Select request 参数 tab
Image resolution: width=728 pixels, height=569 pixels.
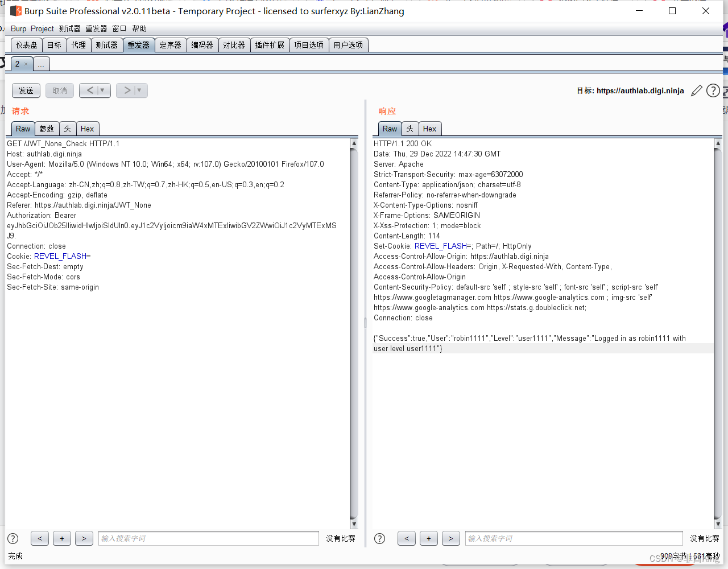[47, 129]
